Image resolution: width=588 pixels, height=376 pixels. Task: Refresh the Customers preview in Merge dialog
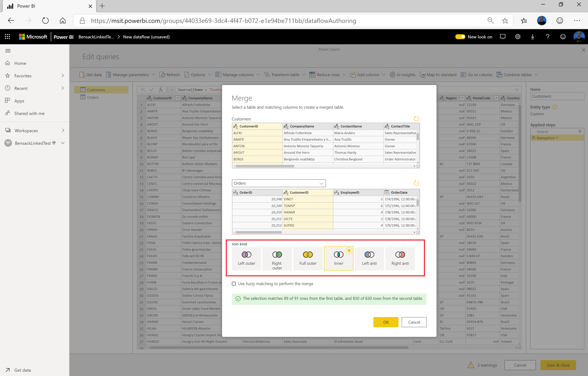[416, 119]
